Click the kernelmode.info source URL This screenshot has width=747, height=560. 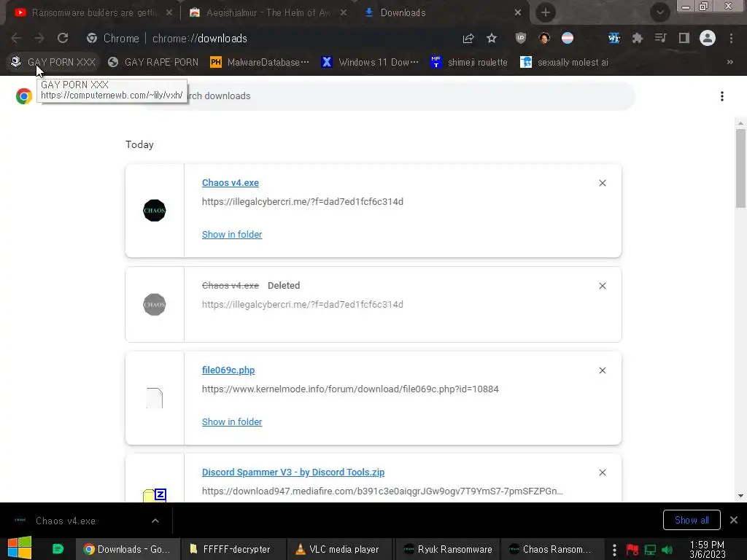pyautogui.click(x=350, y=389)
